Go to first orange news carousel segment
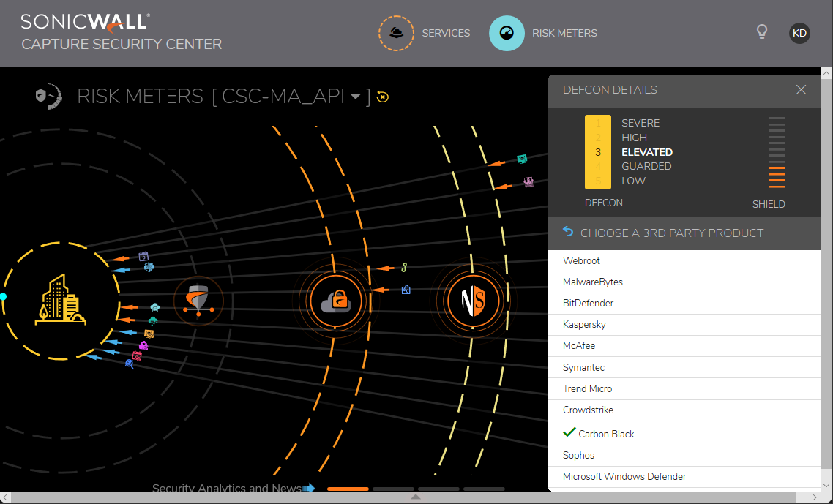Viewport: 833px width, 504px height. point(348,489)
